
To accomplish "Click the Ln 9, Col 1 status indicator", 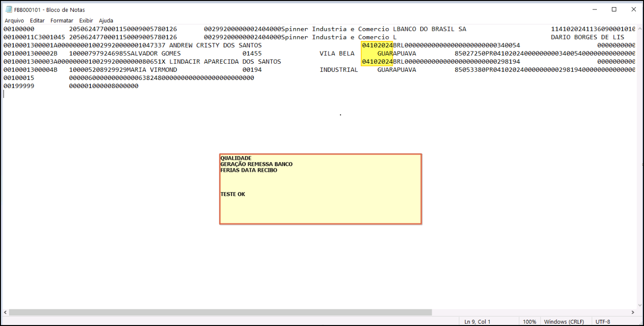I will (477, 322).
